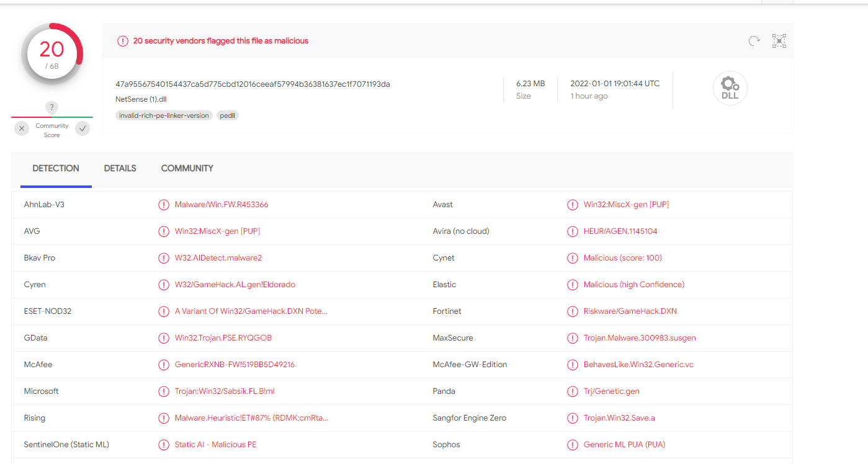The height and width of the screenshot is (464, 868).
Task: Click the alert icon in malicious banner
Action: [x=123, y=41]
